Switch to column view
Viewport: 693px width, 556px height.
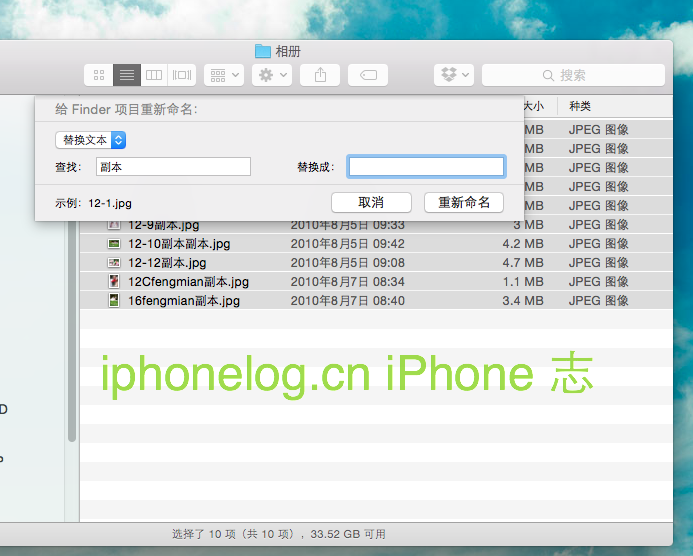point(154,75)
